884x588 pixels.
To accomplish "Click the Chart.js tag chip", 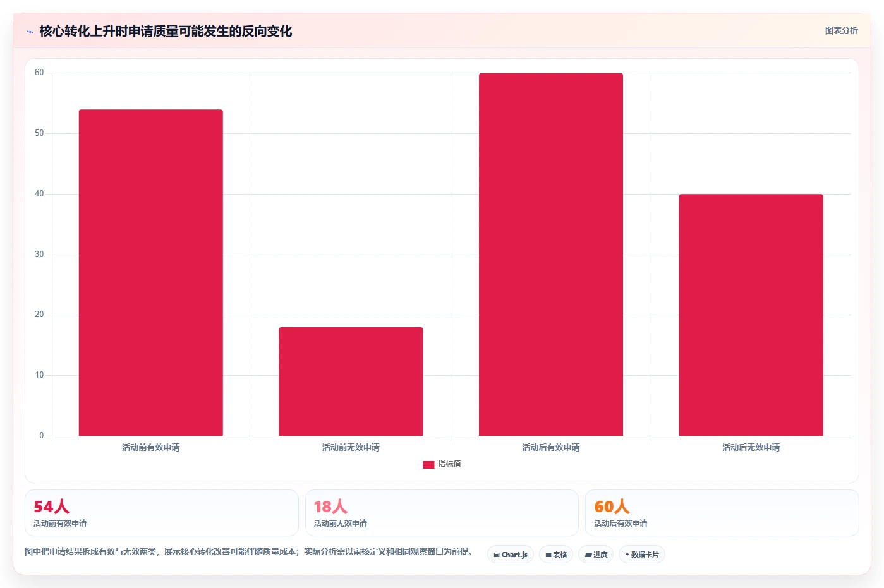I will (511, 555).
